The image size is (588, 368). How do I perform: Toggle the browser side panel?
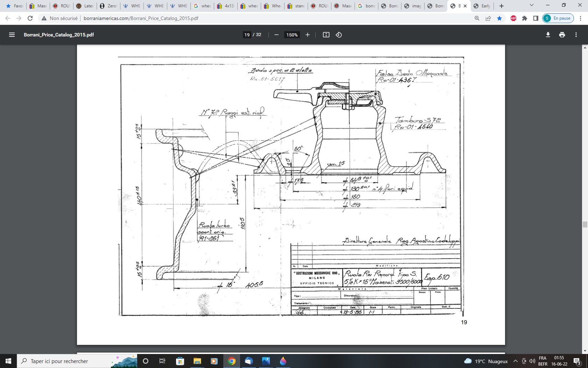coord(535,18)
